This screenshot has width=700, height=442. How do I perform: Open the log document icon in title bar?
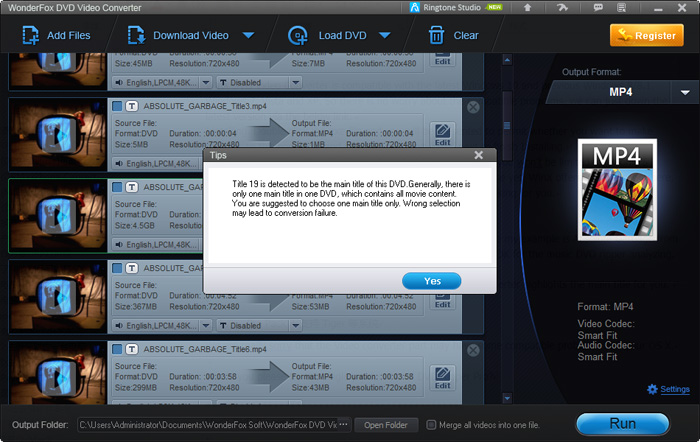621,8
